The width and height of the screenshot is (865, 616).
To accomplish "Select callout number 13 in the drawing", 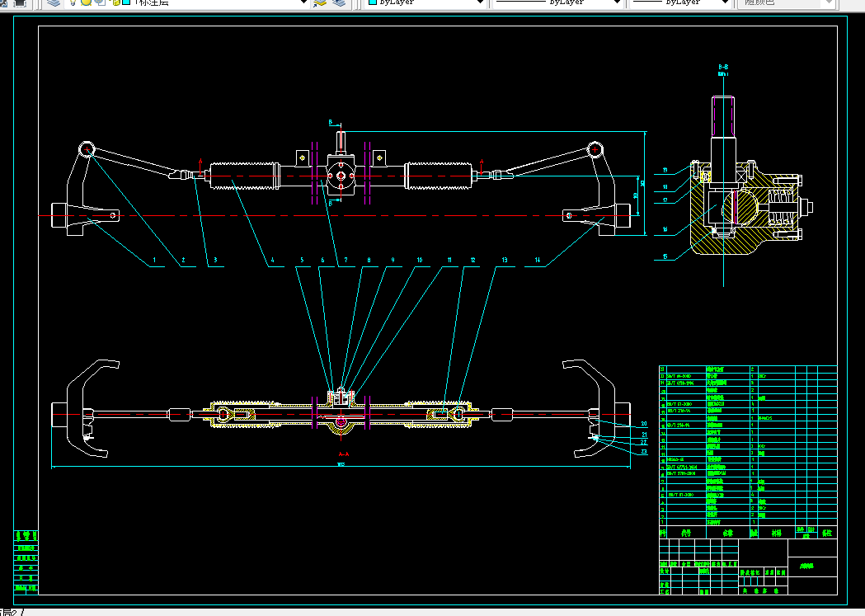I will point(504,261).
